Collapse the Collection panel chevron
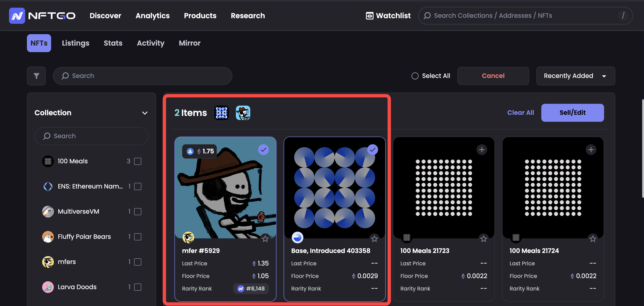 (145, 113)
